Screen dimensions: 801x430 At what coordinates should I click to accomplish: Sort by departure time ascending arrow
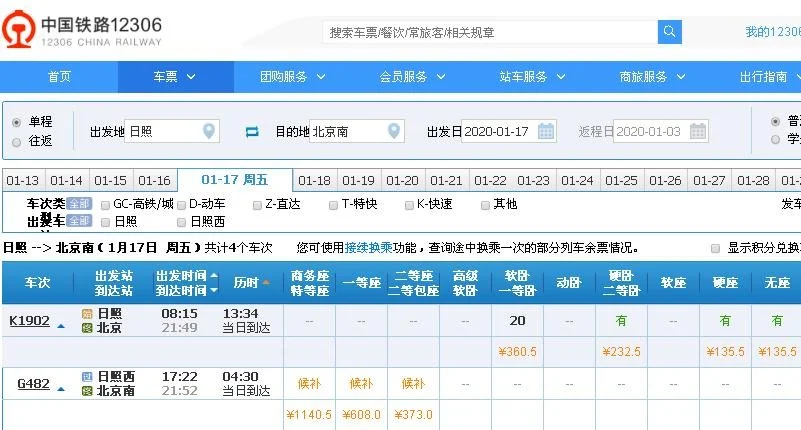click(x=214, y=276)
